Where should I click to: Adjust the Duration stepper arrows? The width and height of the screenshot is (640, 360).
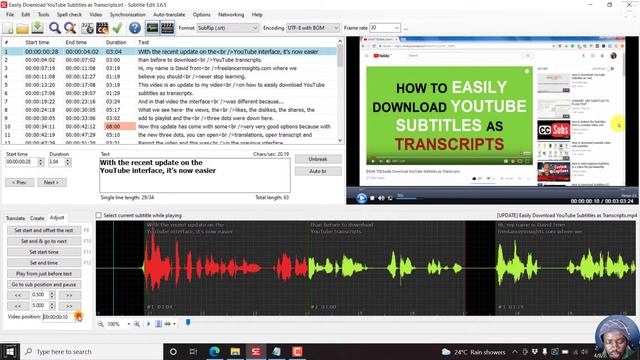tap(68, 162)
